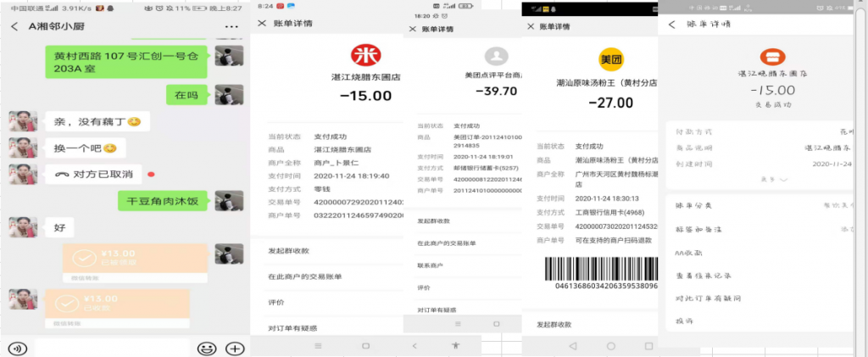This screenshot has width=868, height=357.
Task: Tap Android back triangle below -27.00 bill
Action: [573, 346]
